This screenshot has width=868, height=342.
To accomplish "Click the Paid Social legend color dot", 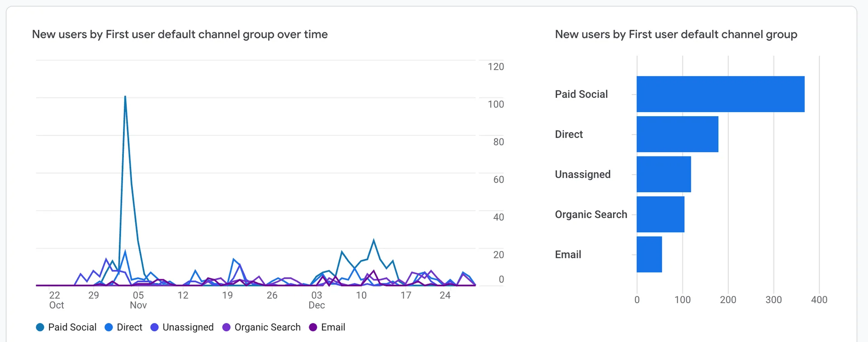I will [x=40, y=327].
